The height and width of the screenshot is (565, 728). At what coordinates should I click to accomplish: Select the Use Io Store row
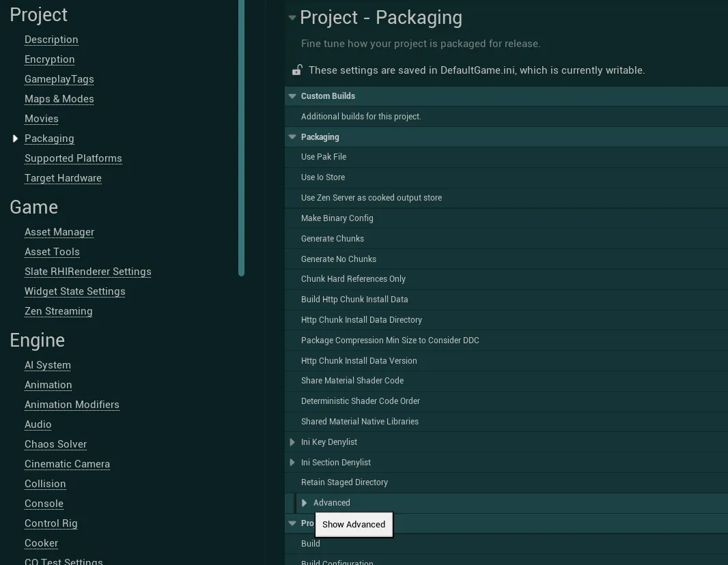(506, 177)
